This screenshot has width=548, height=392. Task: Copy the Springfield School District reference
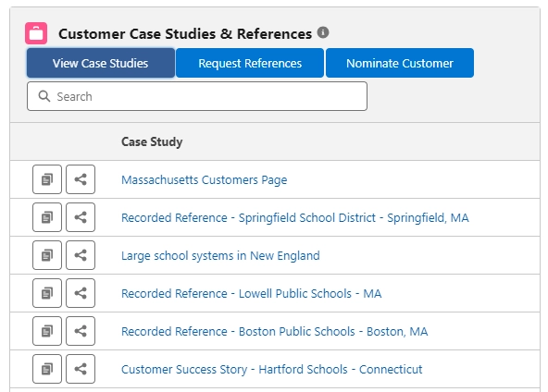coord(47,217)
